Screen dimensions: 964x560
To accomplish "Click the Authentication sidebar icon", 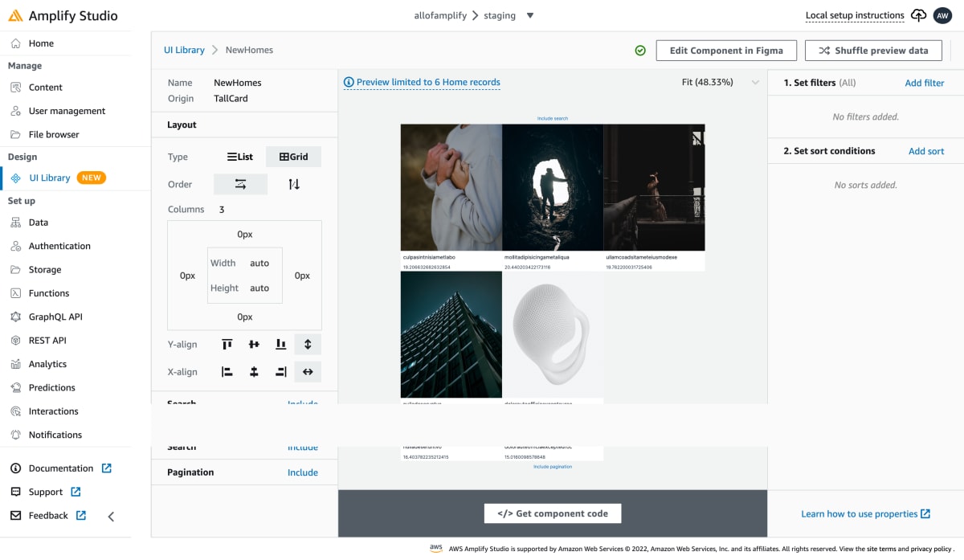I will pos(16,246).
